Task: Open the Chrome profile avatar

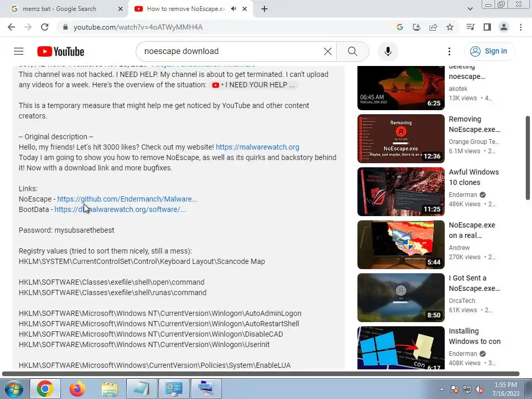Action: coord(504,27)
